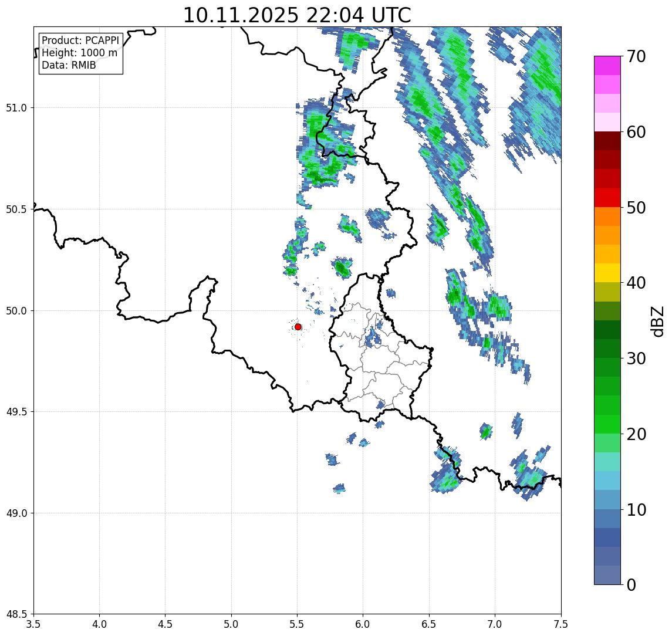Click the colorbar tick label 0
The height and width of the screenshot is (636, 672).
click(632, 584)
